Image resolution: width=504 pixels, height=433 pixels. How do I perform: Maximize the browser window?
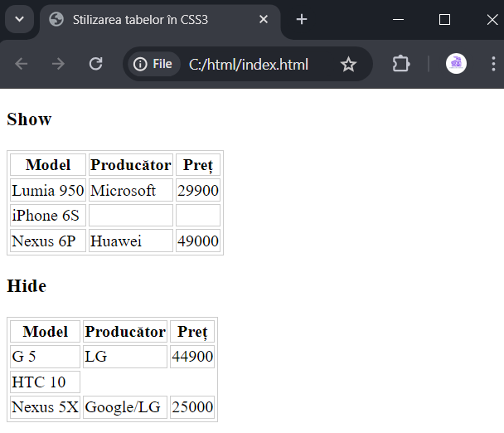click(x=444, y=20)
